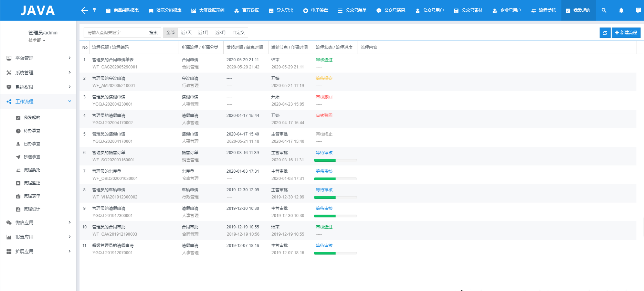Click the keyword search input field

tap(115, 33)
